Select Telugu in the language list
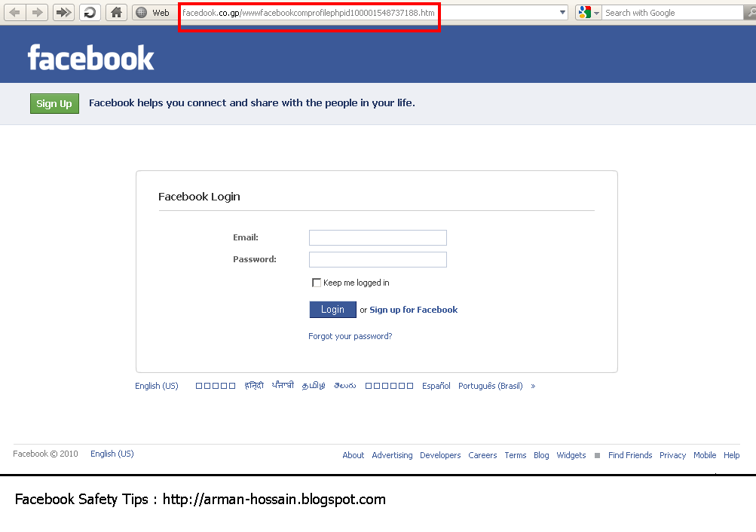 coord(344,386)
